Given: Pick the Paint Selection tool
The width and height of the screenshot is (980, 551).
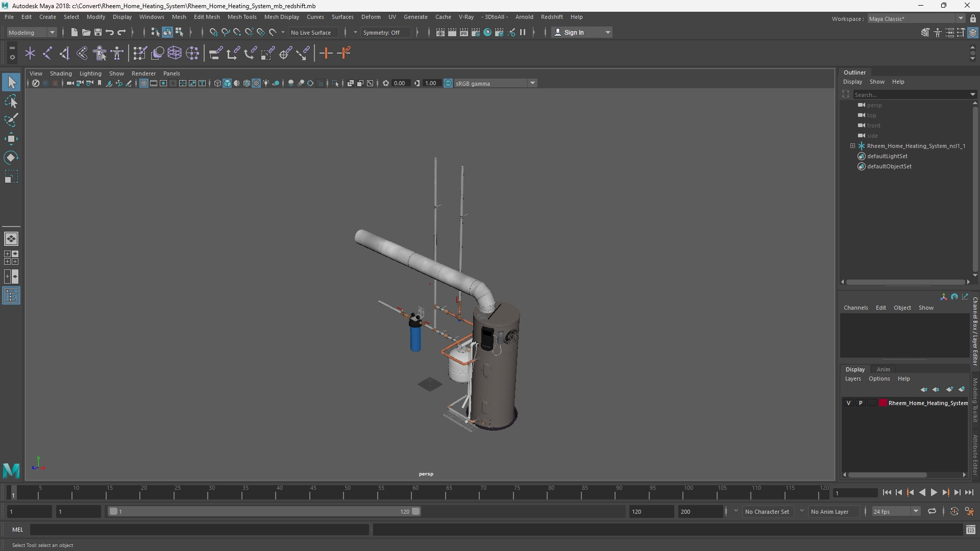Looking at the screenshot, I should tap(11, 120).
